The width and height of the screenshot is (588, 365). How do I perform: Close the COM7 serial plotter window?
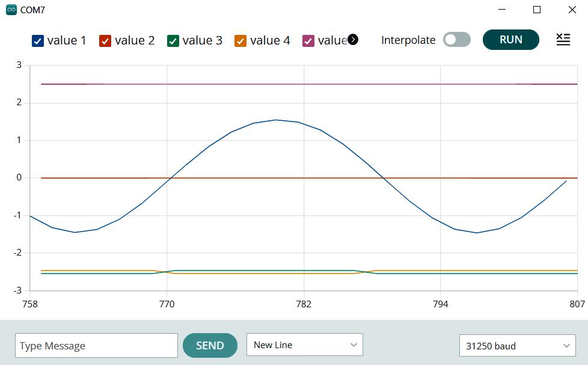(572, 10)
